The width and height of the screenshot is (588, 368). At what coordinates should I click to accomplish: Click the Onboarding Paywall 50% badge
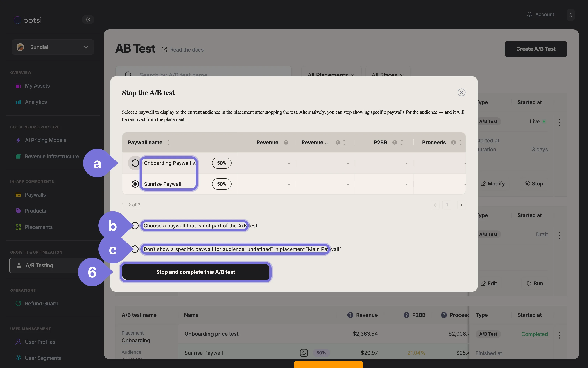tap(222, 163)
